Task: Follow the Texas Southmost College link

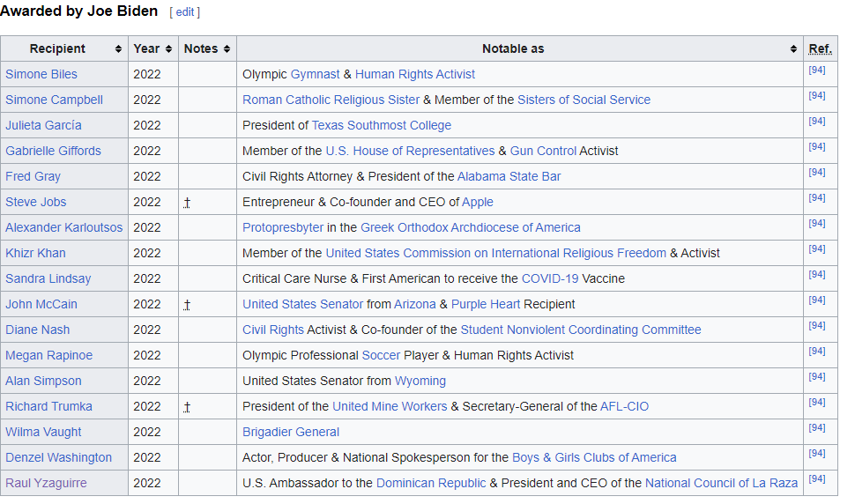Action: 382,125
